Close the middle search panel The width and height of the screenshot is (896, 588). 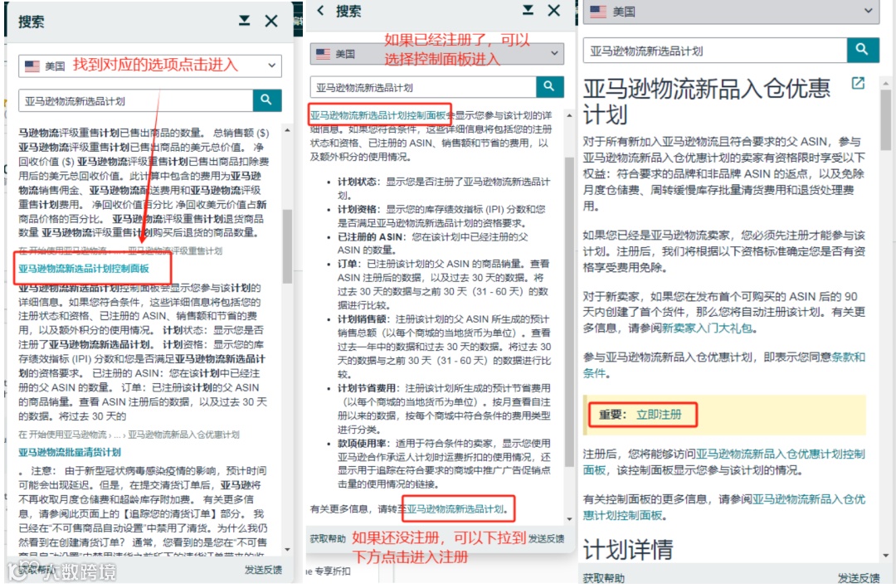pos(553,10)
